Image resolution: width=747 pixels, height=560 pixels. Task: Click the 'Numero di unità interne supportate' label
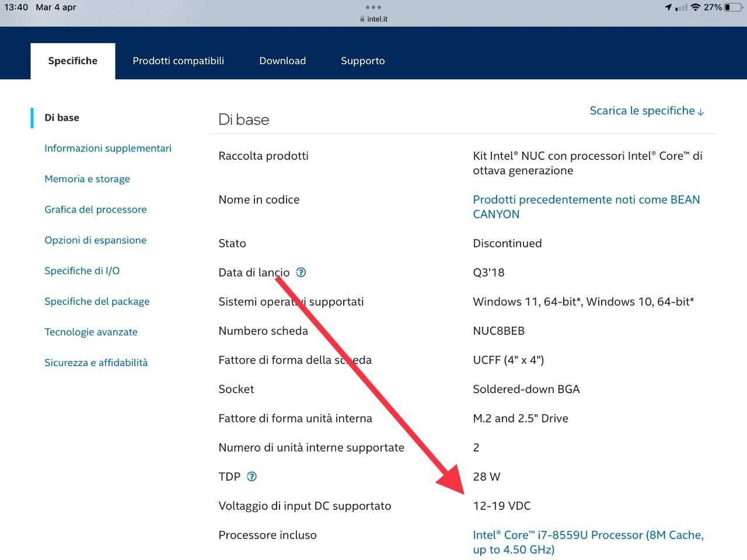point(311,447)
